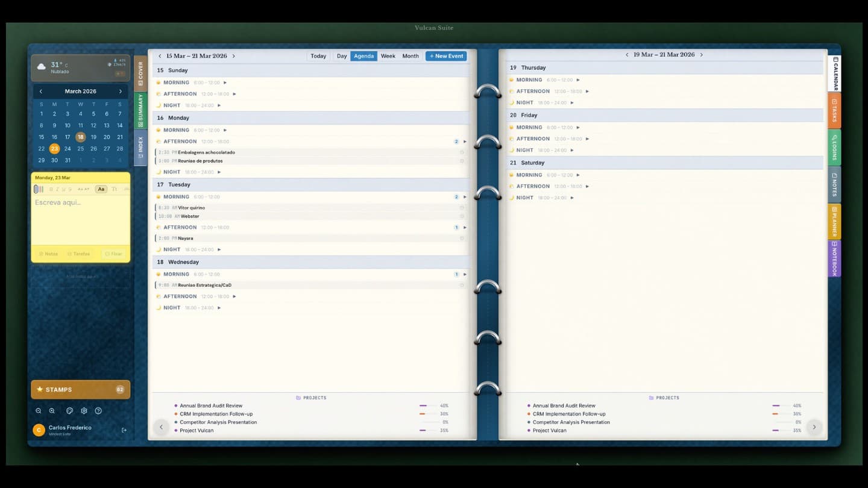Click the star icon on Stamps

(40, 389)
